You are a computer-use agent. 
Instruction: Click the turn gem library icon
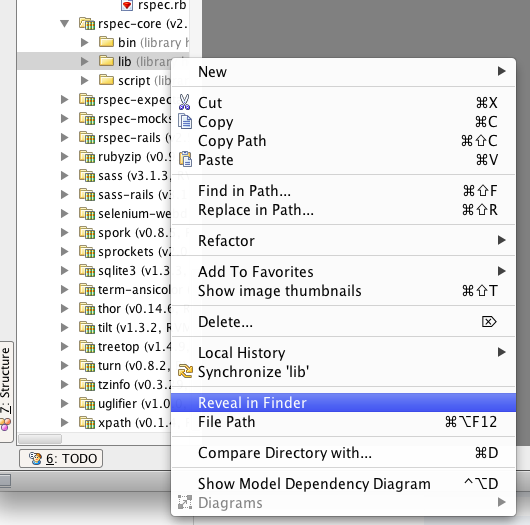[87, 365]
